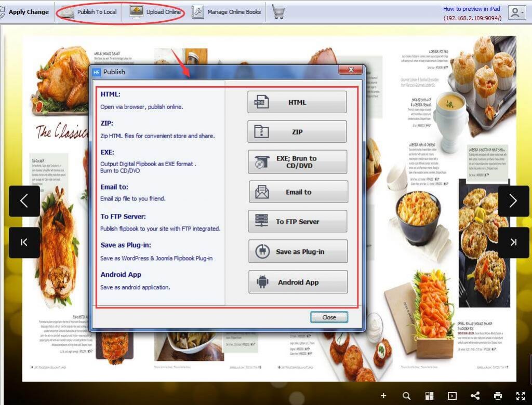Publish flipbook as HTML

pyautogui.click(x=297, y=102)
